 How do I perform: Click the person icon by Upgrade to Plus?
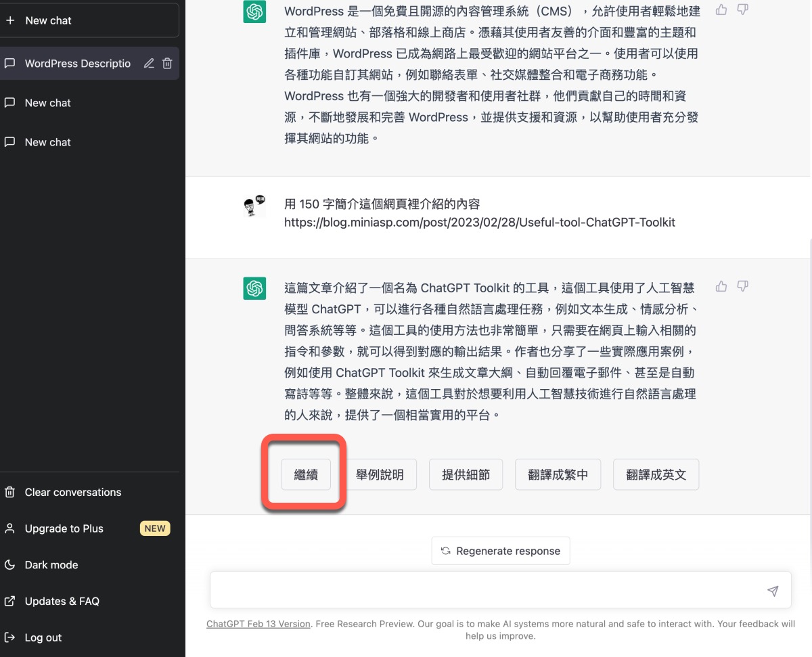9,528
